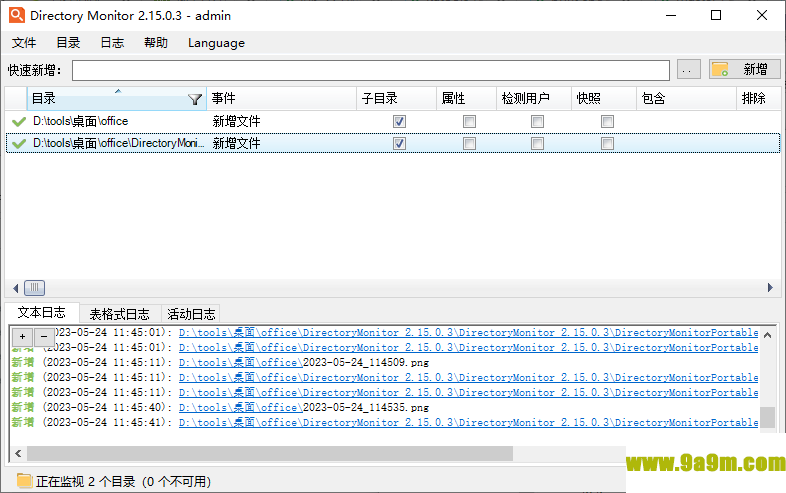The image size is (786, 493).
Task: Check 检测用户 for D:\tools\桌面\office row
Action: (537, 121)
